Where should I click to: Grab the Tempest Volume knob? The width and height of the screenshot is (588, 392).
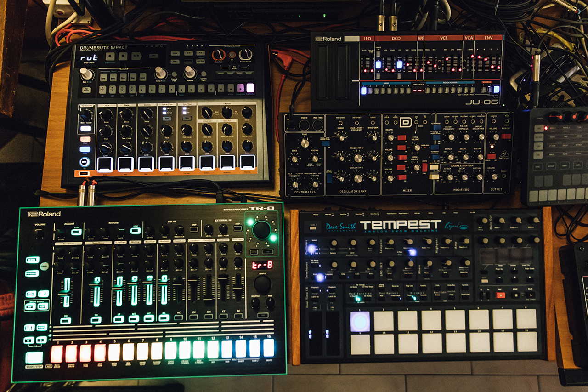(536, 220)
